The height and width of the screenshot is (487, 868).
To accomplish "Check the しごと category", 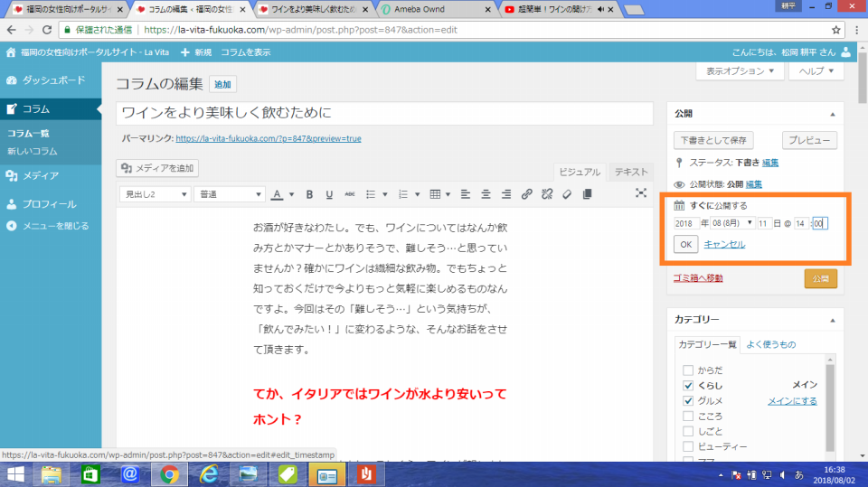I will tap(688, 431).
